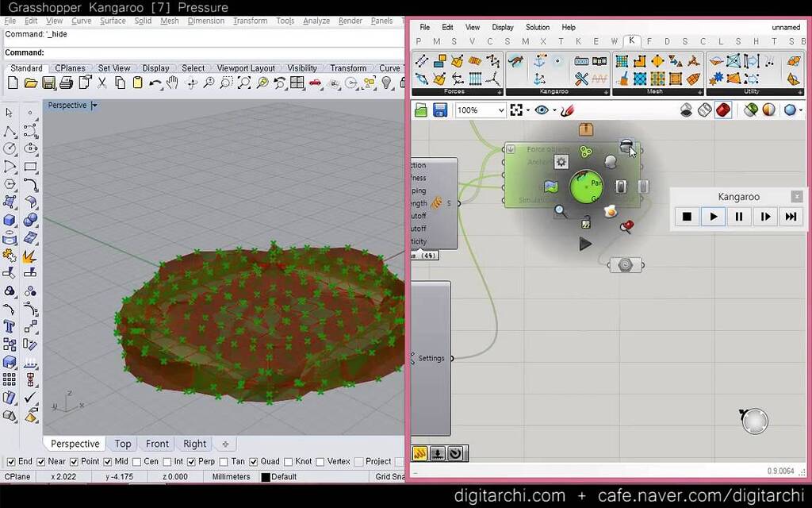Open Grasshopper file with the green folder icon
Image resolution: width=812 pixels, height=508 pixels.
[x=421, y=110]
